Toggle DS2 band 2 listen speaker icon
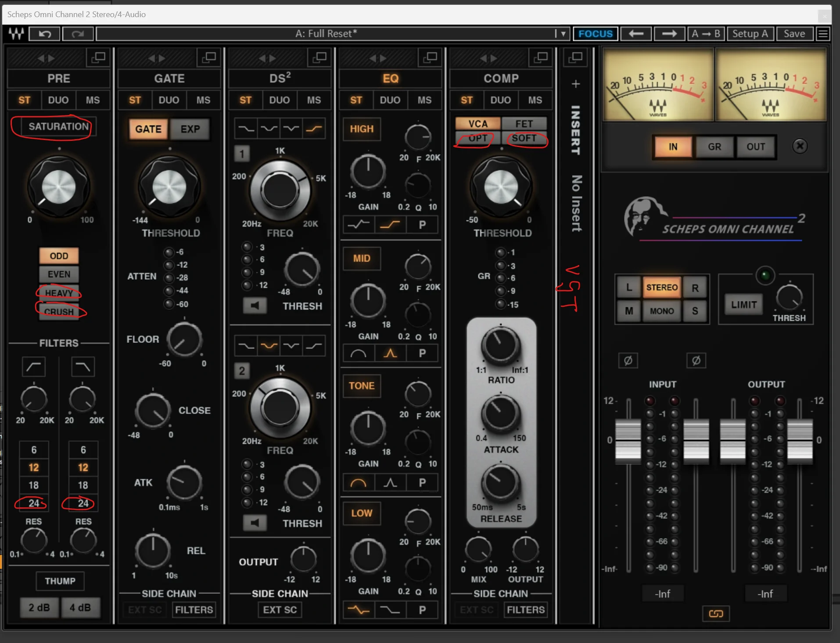This screenshot has width=840, height=643. pyautogui.click(x=255, y=522)
